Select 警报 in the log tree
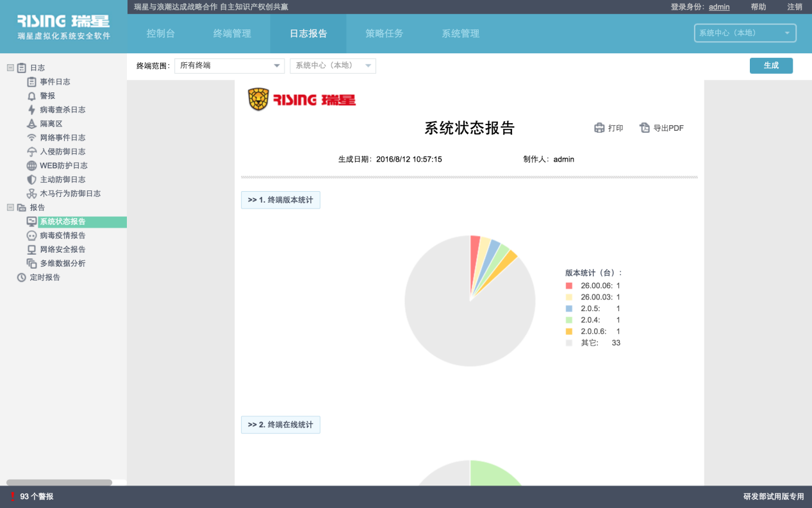Screen dimensions: 812x508 coord(47,96)
